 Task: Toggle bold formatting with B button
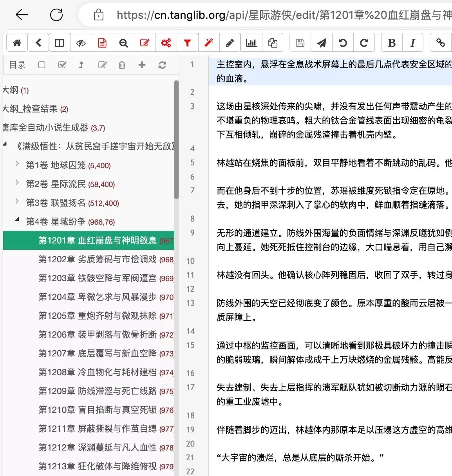[391, 42]
